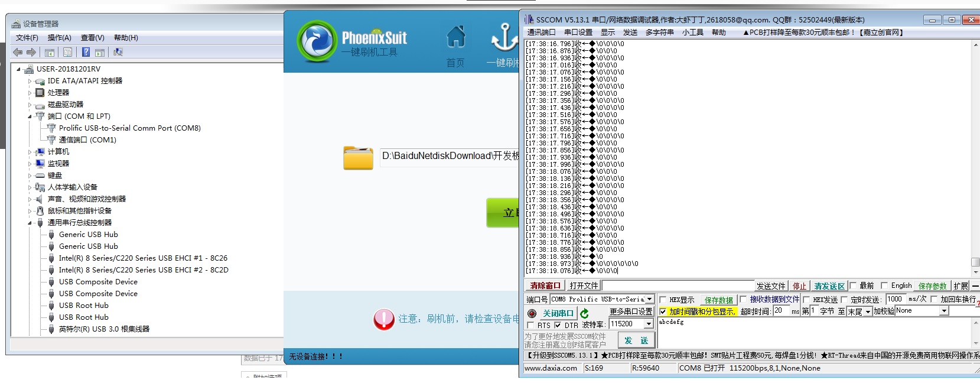The image size is (980, 383).
Task: Click the show/hide console tree toolbar icon
Action: click(x=50, y=52)
